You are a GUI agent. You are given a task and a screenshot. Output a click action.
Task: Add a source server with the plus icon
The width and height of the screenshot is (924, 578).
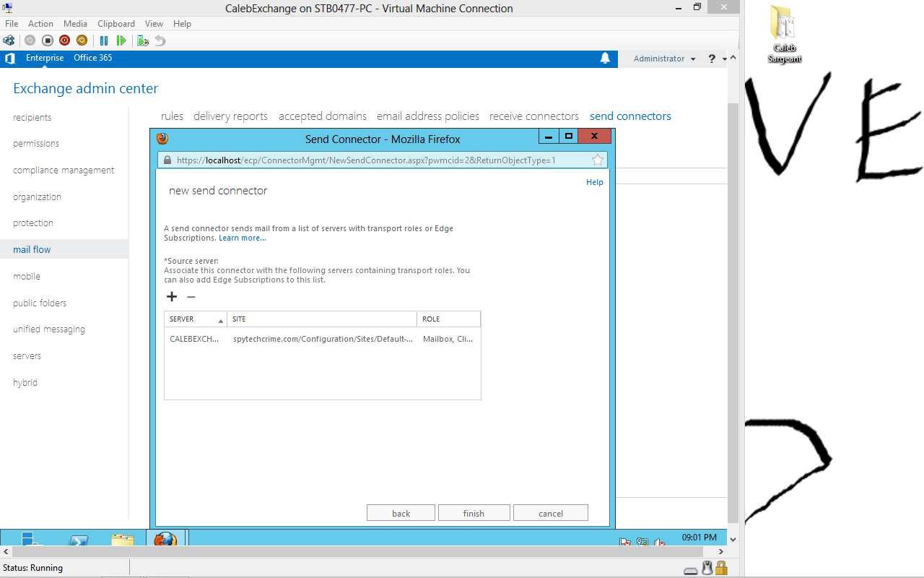[172, 296]
